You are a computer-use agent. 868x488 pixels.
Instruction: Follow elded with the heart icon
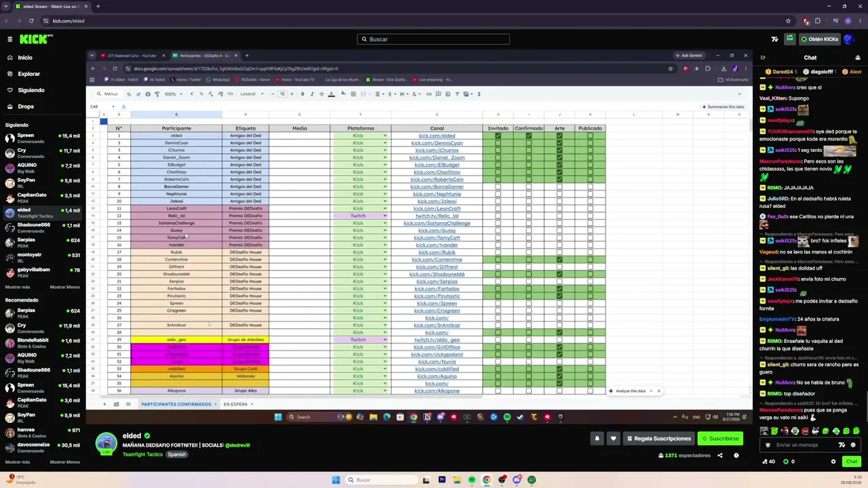pyautogui.click(x=613, y=439)
